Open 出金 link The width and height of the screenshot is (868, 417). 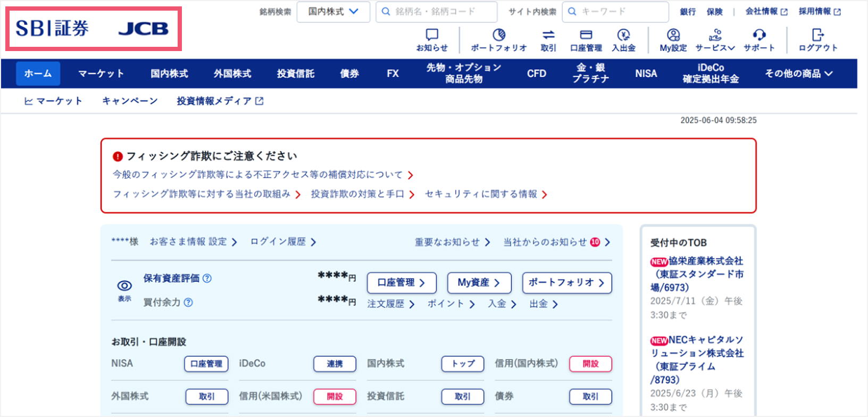(544, 304)
